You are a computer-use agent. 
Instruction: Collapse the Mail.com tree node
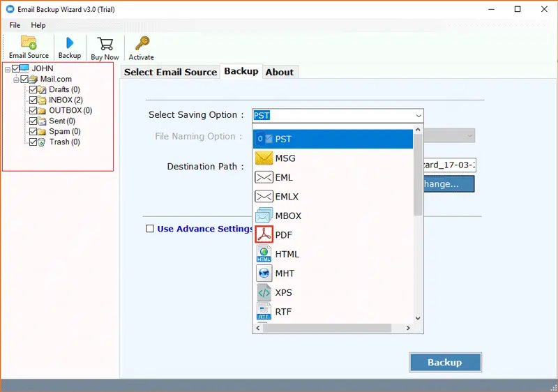[x=16, y=80]
